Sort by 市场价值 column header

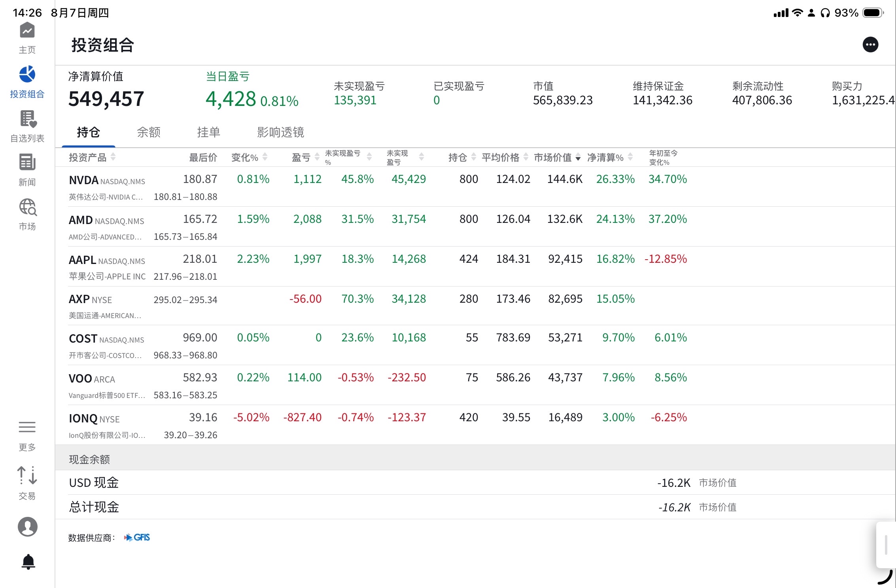(x=557, y=157)
